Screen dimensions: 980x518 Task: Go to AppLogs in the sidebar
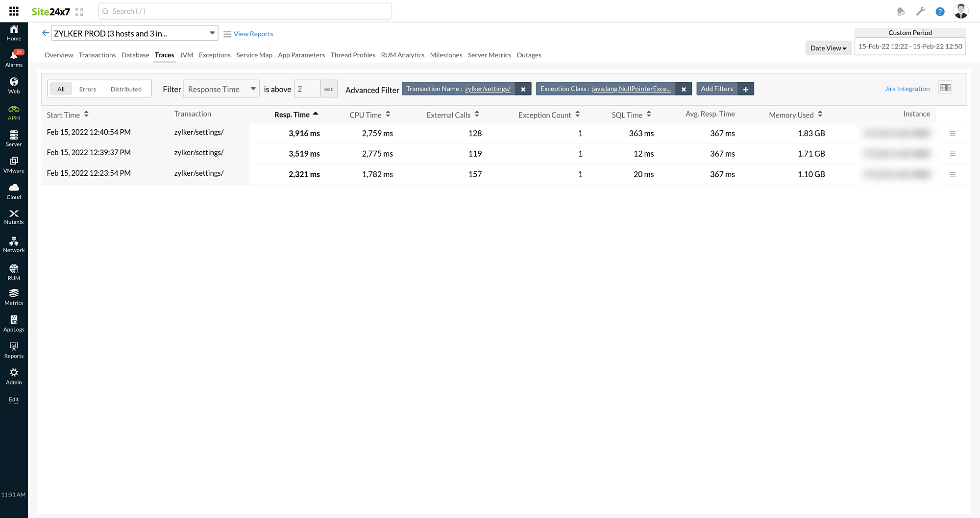(x=14, y=323)
